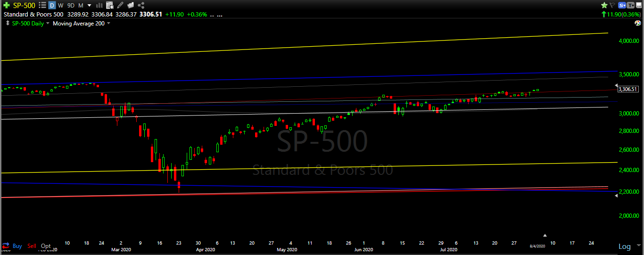
Task: Click the bar chart style icon
Action: pyautogui.click(x=99, y=5)
